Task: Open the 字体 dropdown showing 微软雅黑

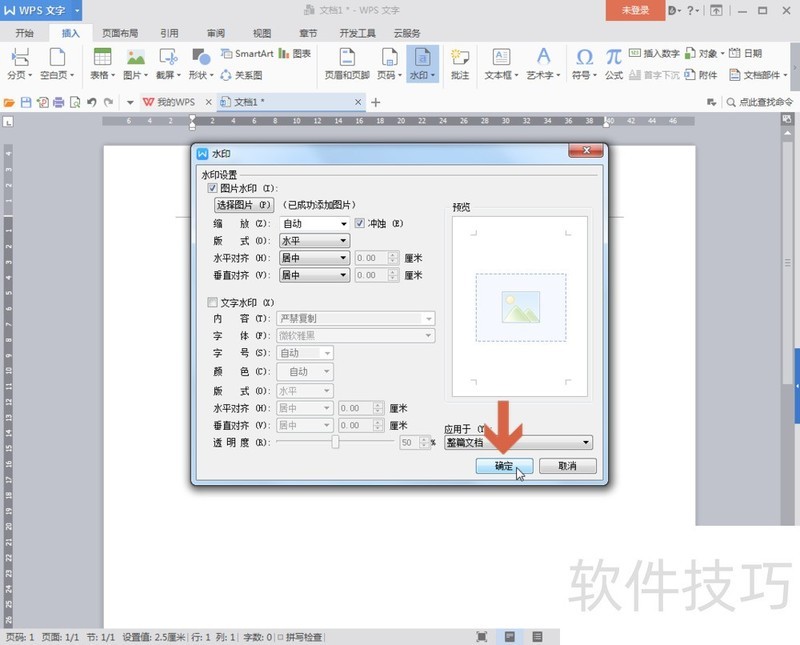Action: point(356,336)
